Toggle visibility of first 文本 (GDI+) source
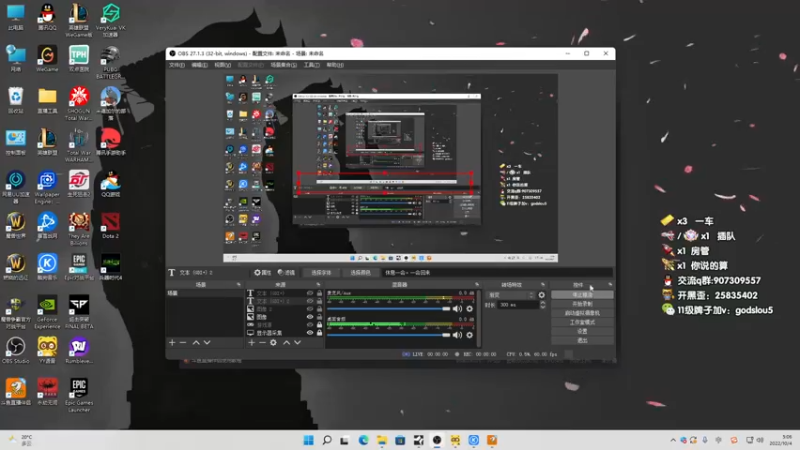800x450 pixels. point(310,293)
